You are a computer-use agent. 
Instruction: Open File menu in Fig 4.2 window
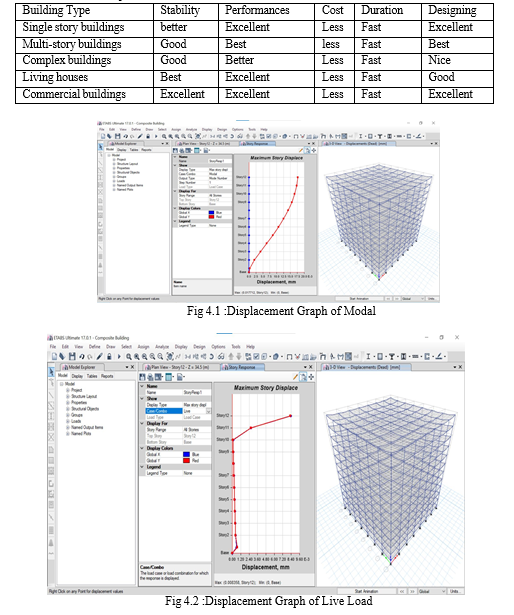(53, 347)
